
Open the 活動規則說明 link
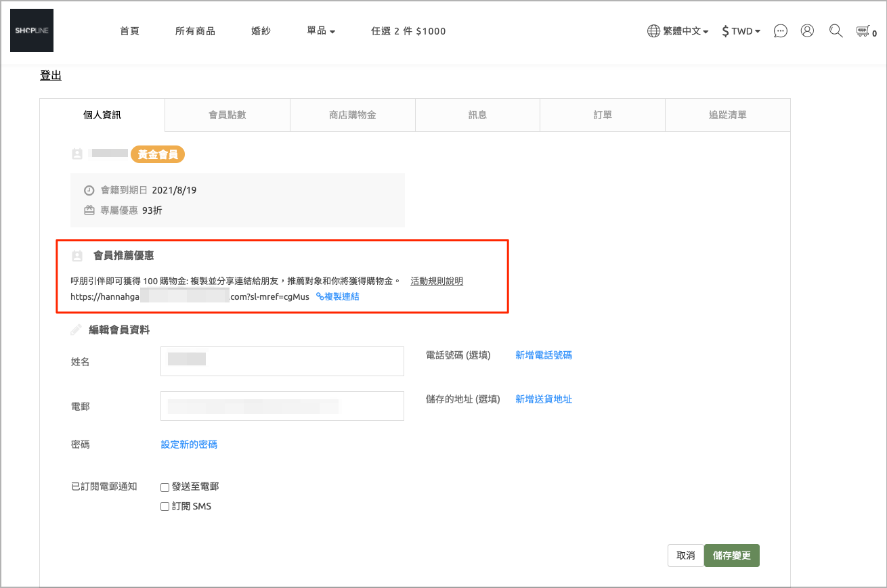point(437,281)
